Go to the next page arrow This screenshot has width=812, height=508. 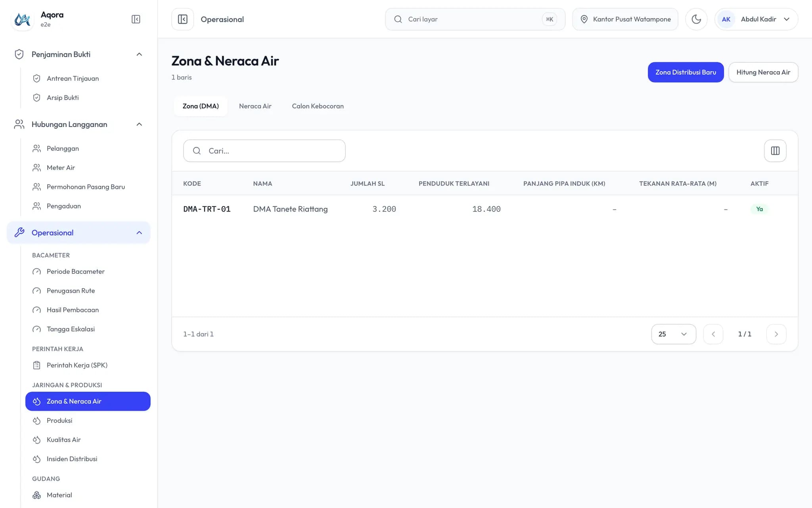[776, 334]
